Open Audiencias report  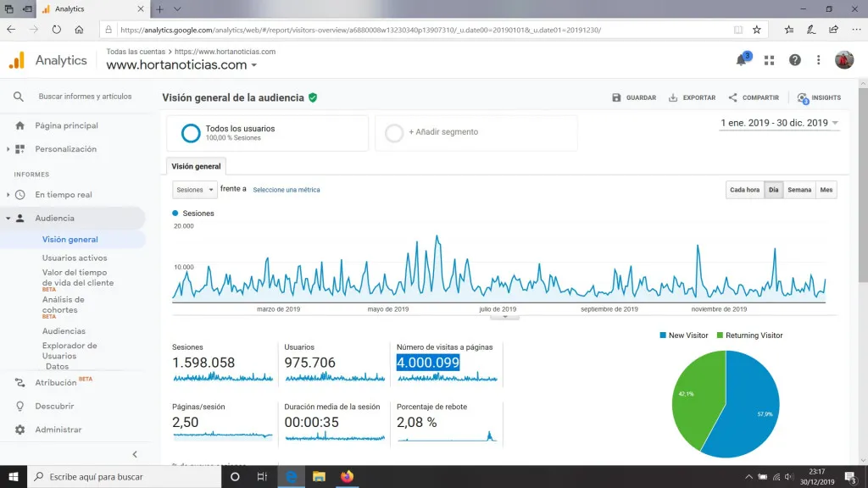(64, 331)
